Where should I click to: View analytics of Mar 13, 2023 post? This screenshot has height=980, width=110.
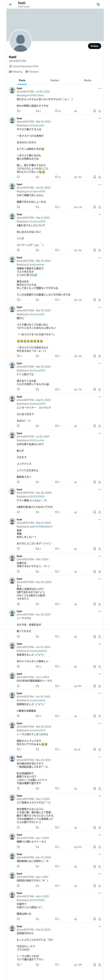[x=76, y=300]
